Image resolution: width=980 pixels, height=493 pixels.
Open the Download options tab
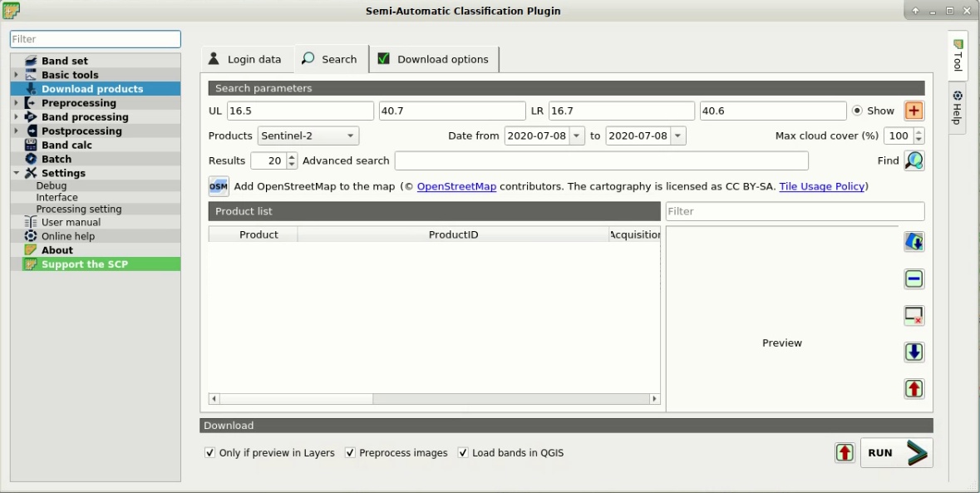pos(435,59)
